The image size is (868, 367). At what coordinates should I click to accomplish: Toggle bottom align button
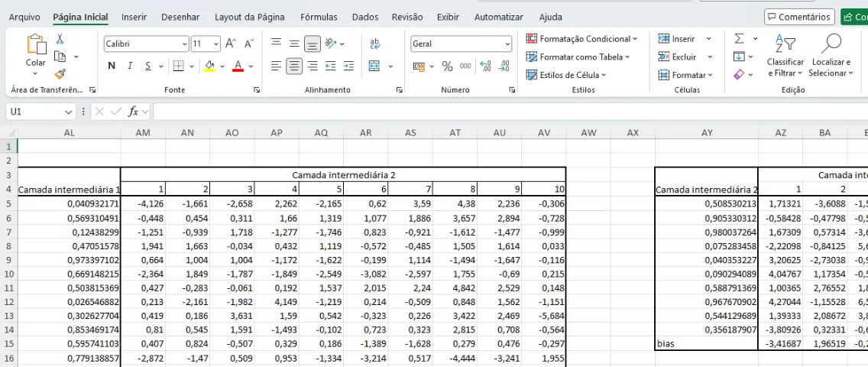pos(313,43)
